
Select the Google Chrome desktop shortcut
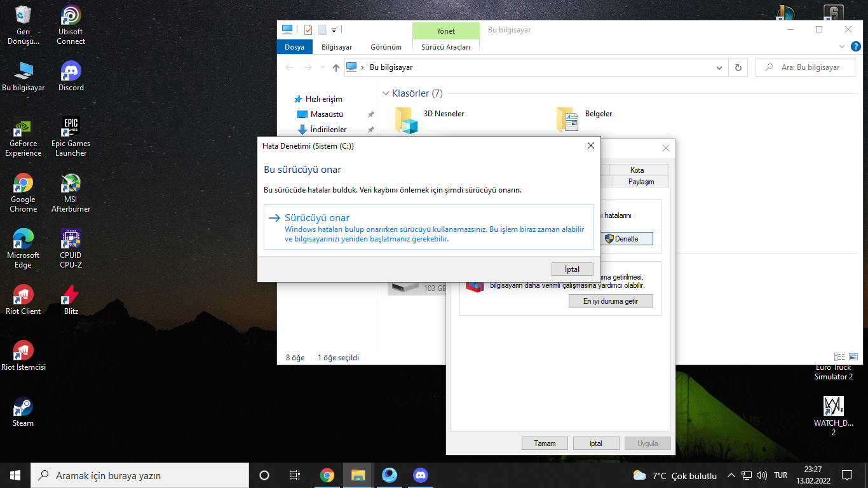tap(23, 193)
